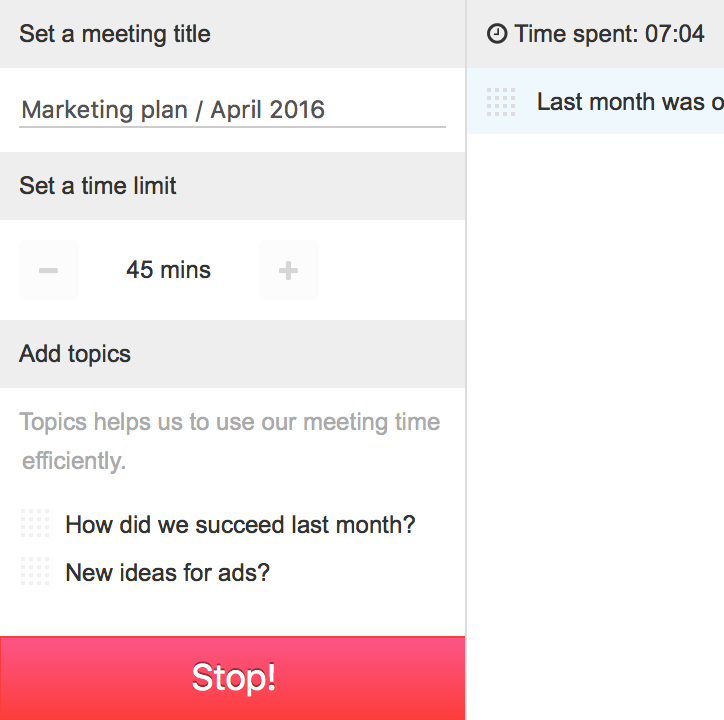Decrease the time limit with minus button
The height and width of the screenshot is (720, 724).
pos(48,270)
